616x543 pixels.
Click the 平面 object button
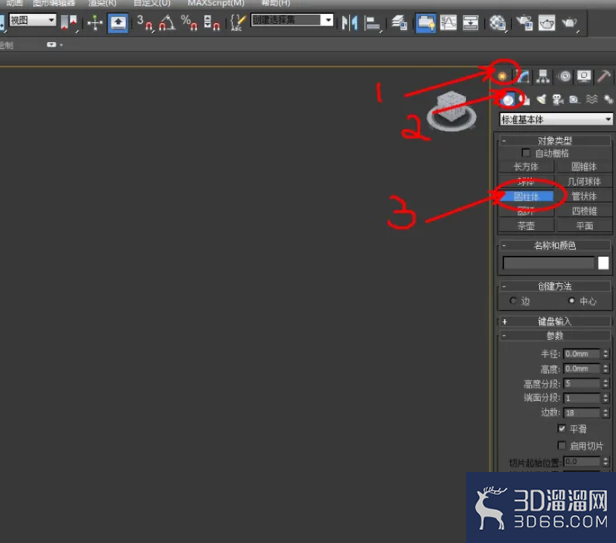(584, 226)
